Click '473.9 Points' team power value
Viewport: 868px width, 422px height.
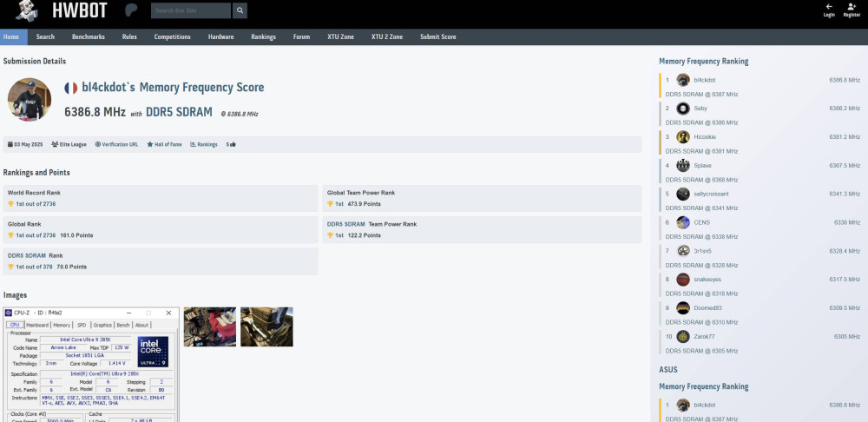pos(365,204)
